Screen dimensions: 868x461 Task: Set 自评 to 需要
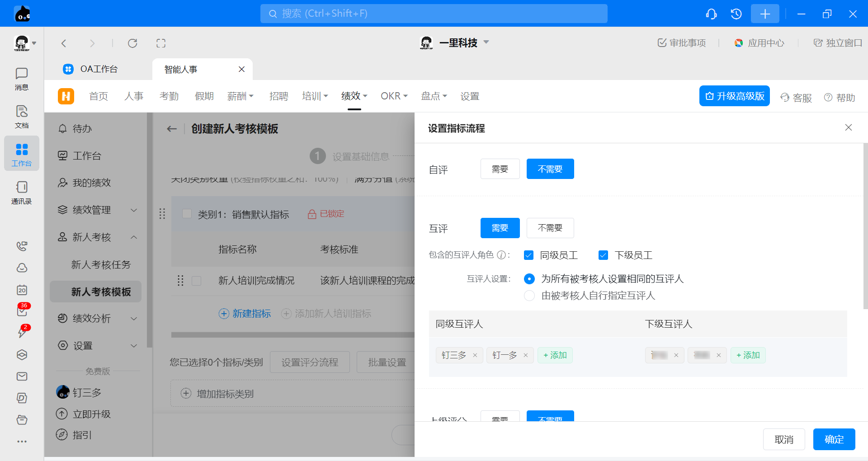(500, 169)
